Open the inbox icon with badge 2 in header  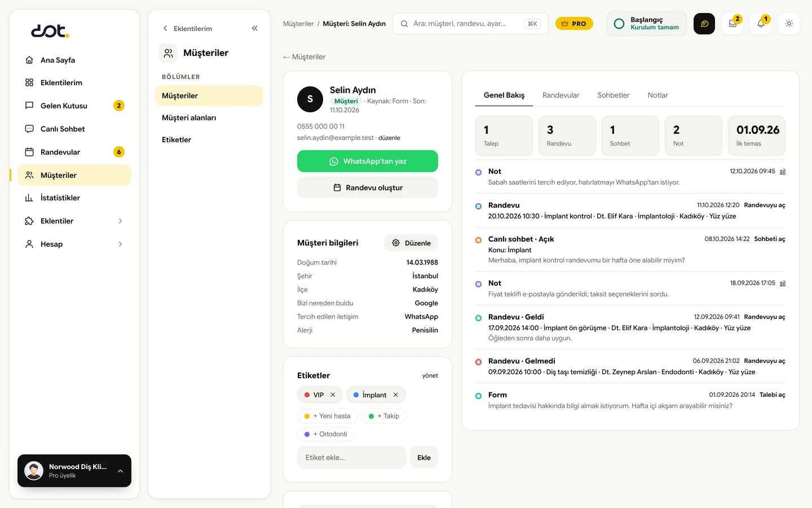(x=732, y=24)
